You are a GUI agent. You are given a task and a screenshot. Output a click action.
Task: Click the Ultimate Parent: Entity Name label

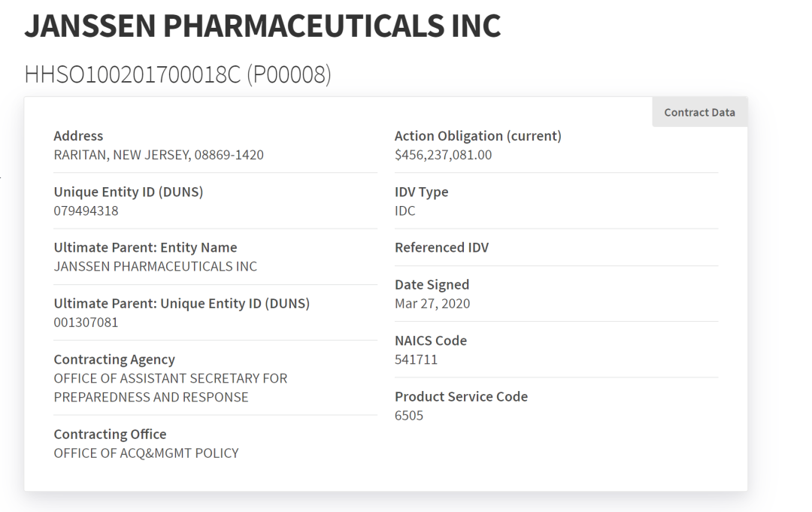[x=145, y=247]
